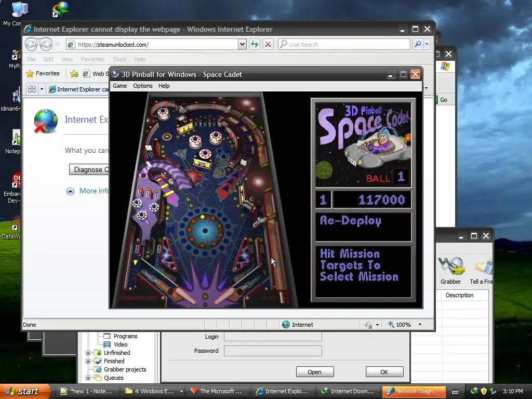Switch to new 1 - Notepad++ taskbar item
Image resolution: width=532 pixels, height=399 pixels.
(x=87, y=391)
